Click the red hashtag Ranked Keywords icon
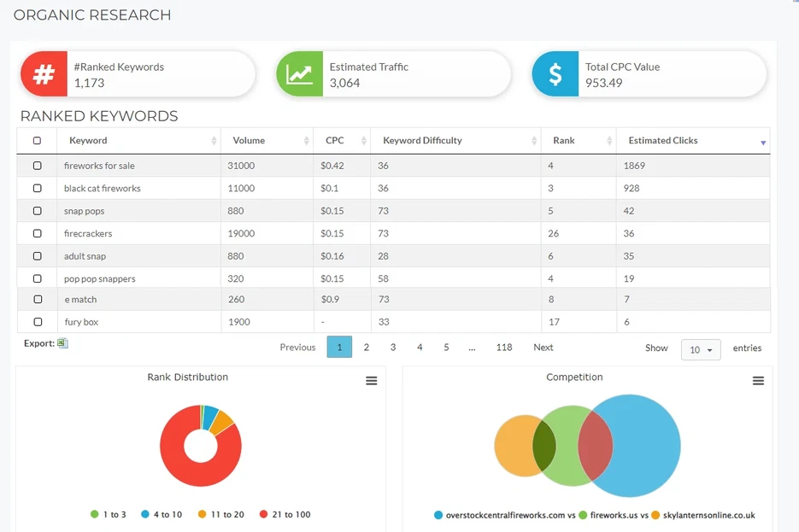Image resolution: width=799 pixels, height=532 pixels. (44, 74)
